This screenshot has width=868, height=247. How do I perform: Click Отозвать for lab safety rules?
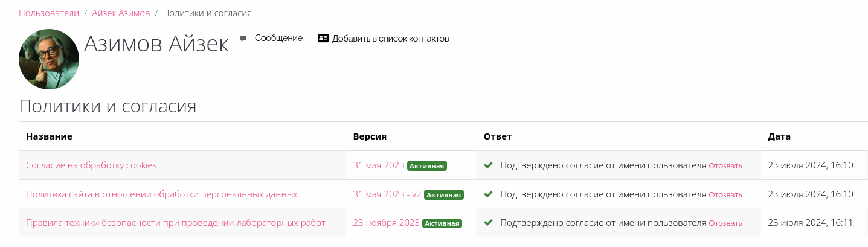pos(725,223)
